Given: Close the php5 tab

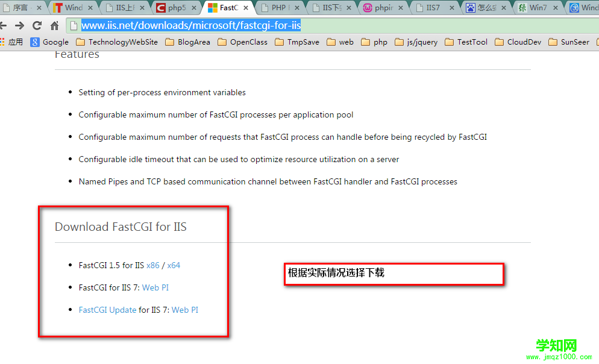Looking at the screenshot, I should [194, 8].
